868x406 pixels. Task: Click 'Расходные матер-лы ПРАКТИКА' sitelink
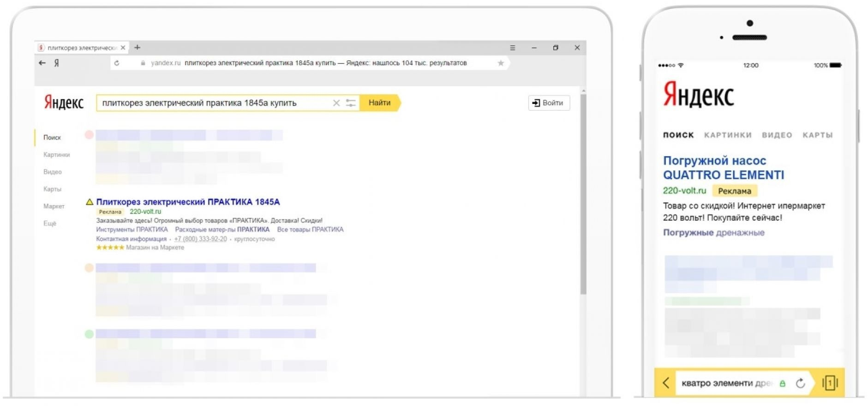222,230
